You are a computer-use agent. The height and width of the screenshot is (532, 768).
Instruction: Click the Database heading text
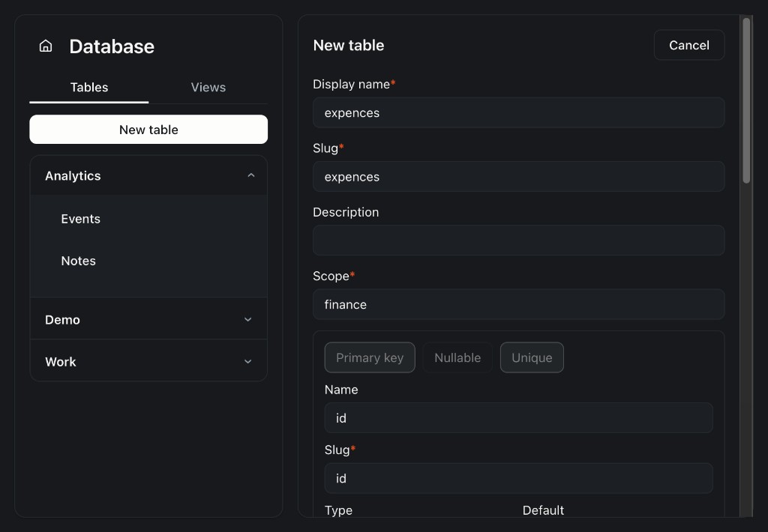(x=112, y=46)
